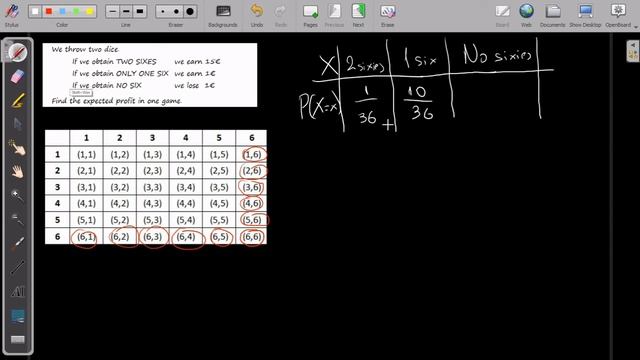This screenshot has height=360, width=640.
Task: Click the Redo button
Action: click(280, 15)
